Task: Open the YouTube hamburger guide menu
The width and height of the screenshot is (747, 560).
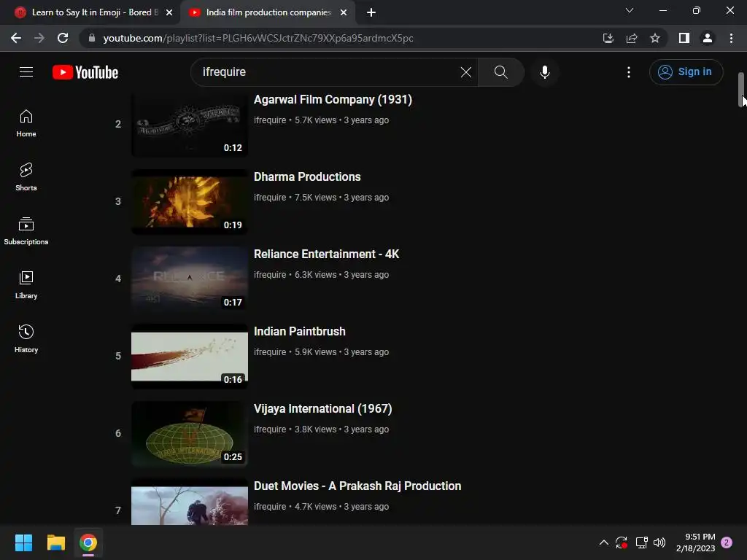Action: (x=26, y=72)
